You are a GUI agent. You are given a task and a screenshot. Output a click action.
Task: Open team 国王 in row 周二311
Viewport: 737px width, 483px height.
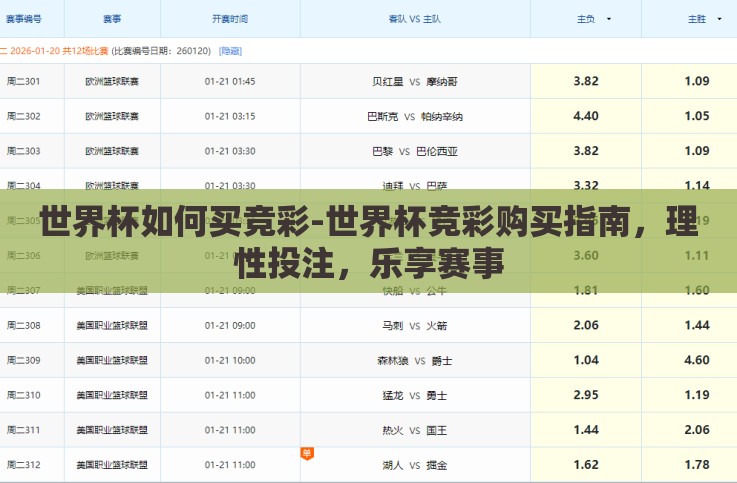point(437,430)
